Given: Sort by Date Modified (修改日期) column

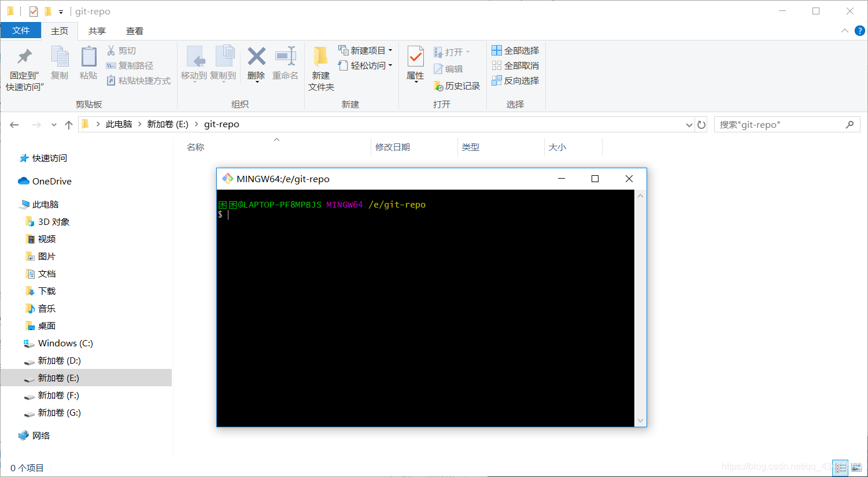Looking at the screenshot, I should coord(393,147).
